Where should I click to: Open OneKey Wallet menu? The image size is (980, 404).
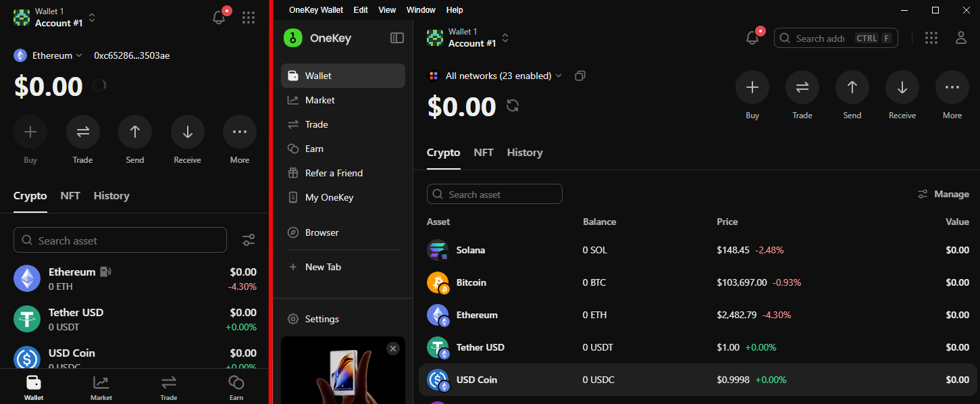click(x=316, y=10)
